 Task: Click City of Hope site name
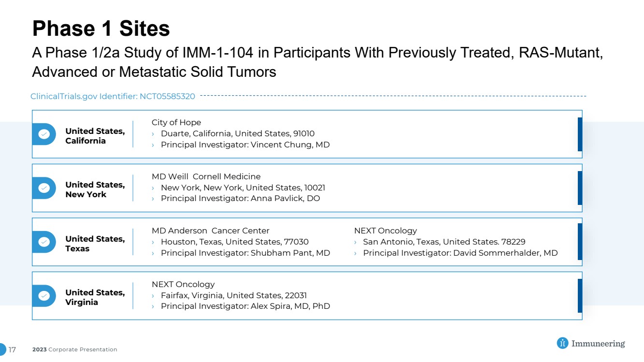[x=176, y=122]
